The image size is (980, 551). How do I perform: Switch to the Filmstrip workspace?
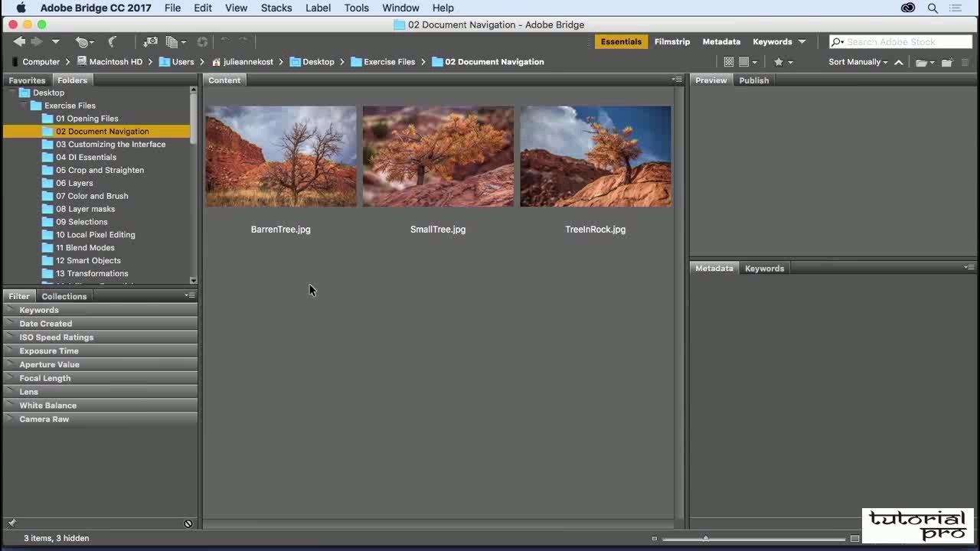[672, 42]
